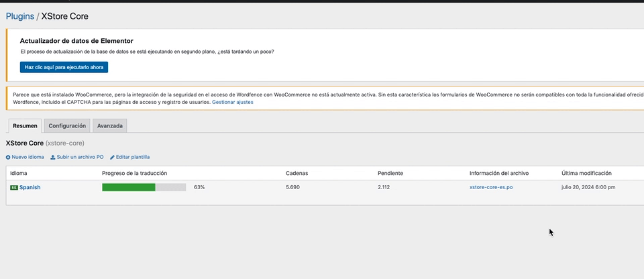
Task: Open the Resumen tab
Action: (x=25, y=125)
